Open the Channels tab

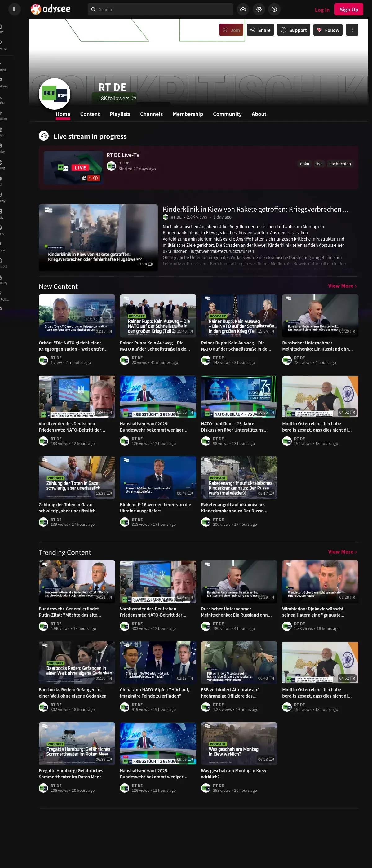151,114
